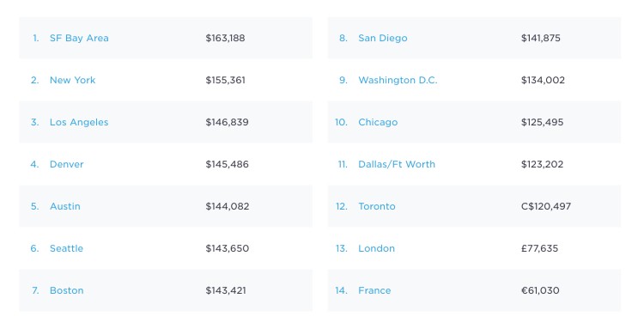Open the Toronto link
The width and height of the screenshot is (644, 335).
[377, 206]
